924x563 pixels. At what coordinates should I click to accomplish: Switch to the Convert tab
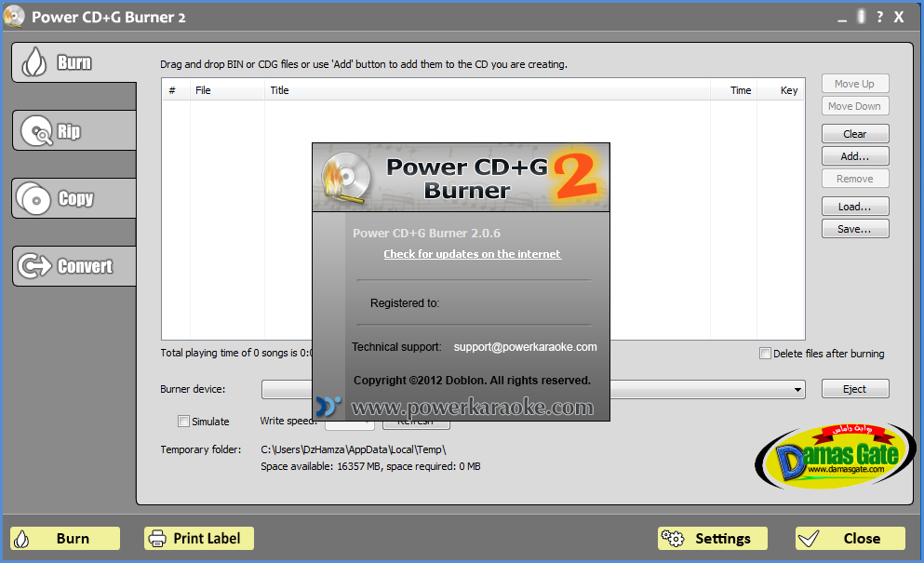click(74, 266)
